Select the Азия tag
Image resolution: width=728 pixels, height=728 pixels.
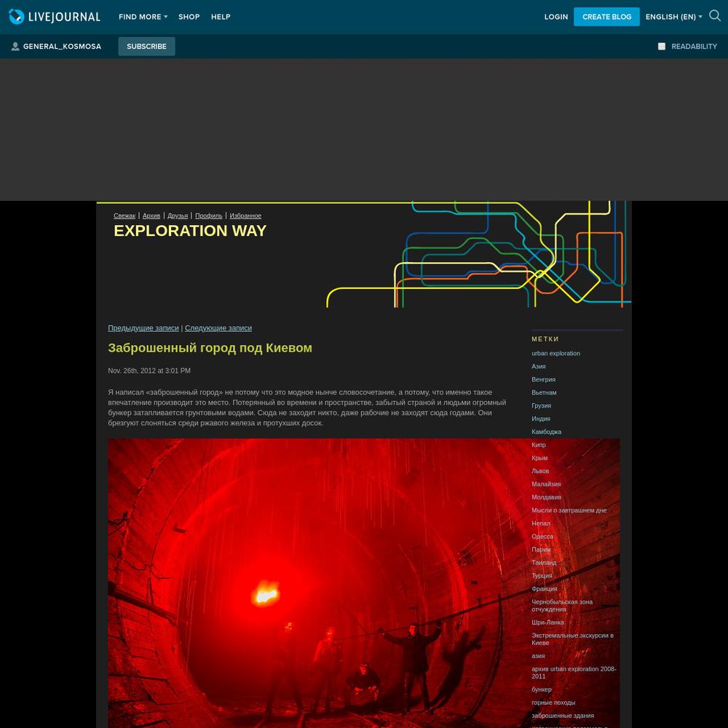click(539, 366)
